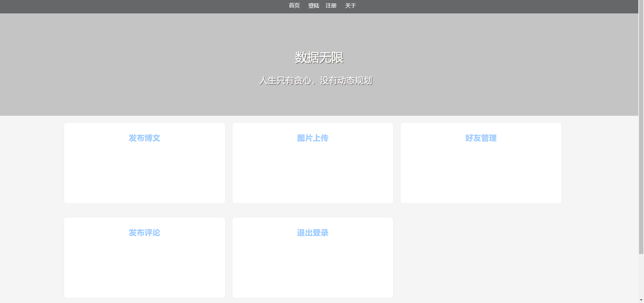644x303 pixels.
Task: Click the scrollbar down arrow
Action: pyautogui.click(x=641, y=300)
